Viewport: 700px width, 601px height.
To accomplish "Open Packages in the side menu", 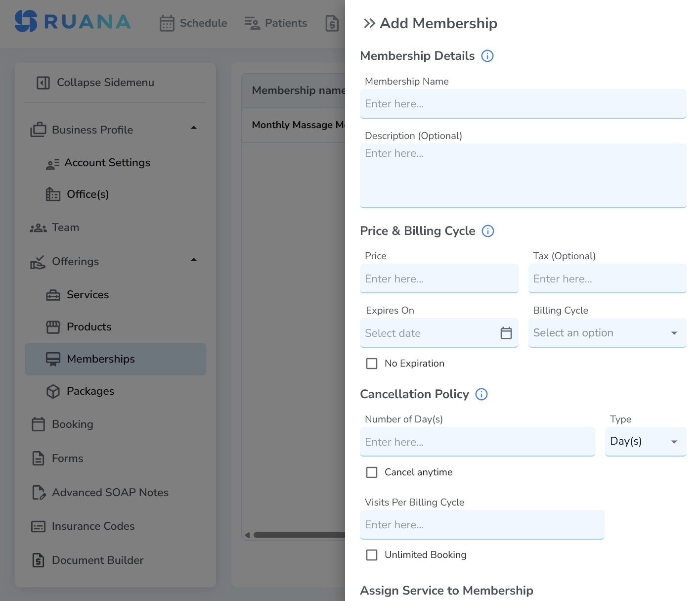I will pyautogui.click(x=90, y=391).
